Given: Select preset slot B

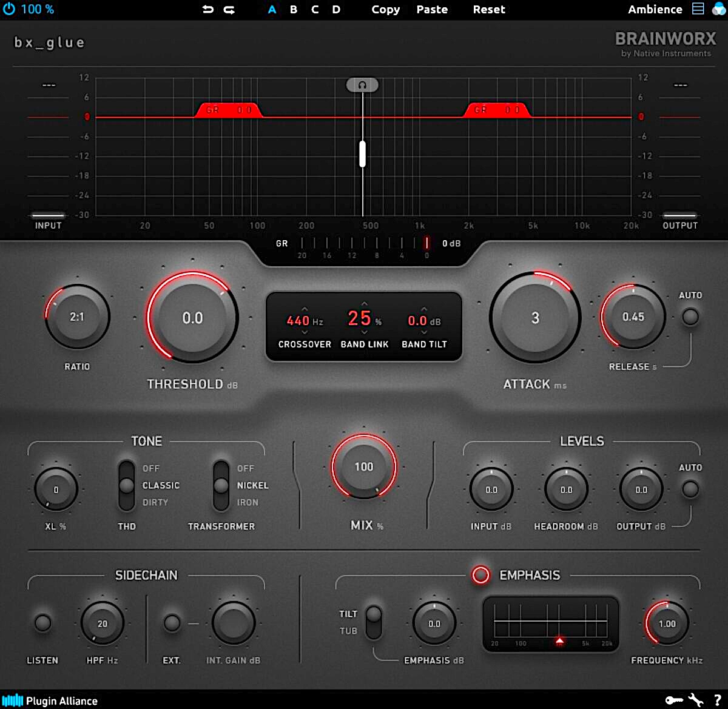Looking at the screenshot, I should coord(294,10).
